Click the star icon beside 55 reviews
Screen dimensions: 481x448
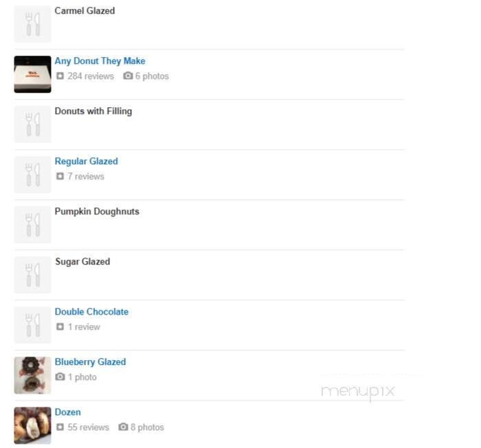(60, 427)
